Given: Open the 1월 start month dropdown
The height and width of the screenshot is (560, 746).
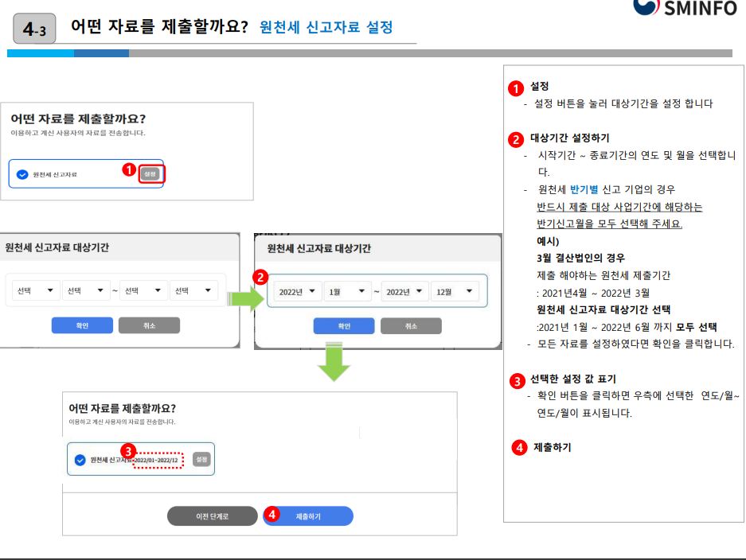Looking at the screenshot, I should point(349,290).
